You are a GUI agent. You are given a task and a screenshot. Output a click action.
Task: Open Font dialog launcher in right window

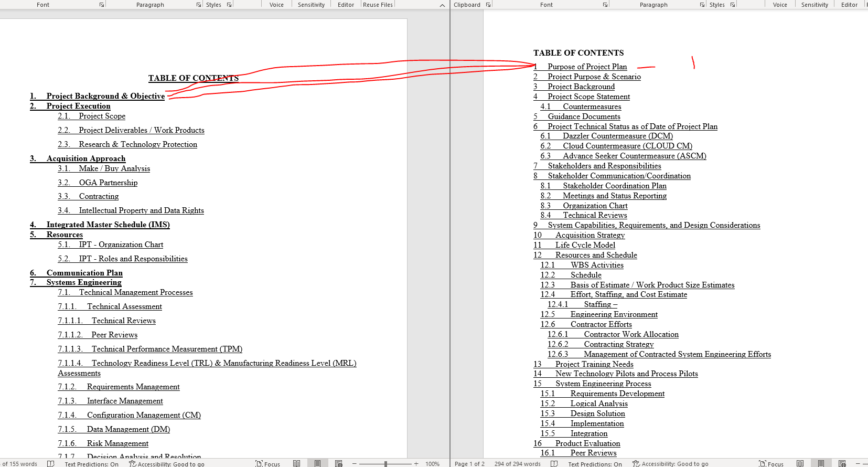[x=605, y=5]
